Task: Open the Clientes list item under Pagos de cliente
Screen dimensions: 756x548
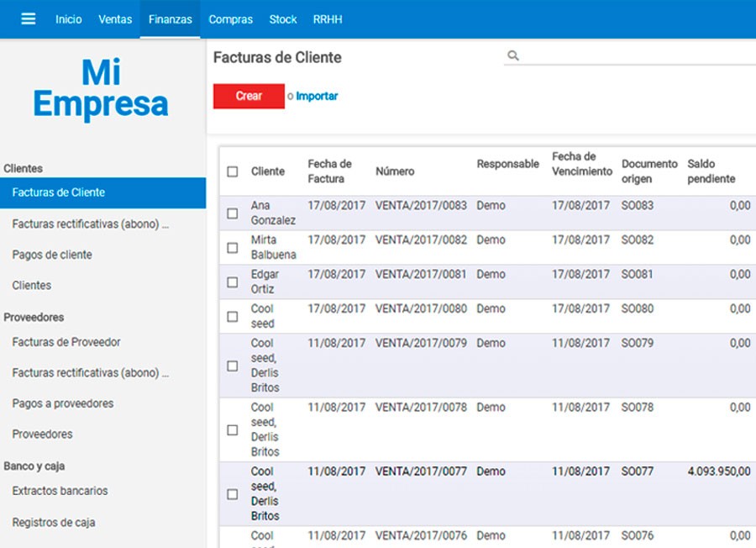Action: [x=32, y=285]
